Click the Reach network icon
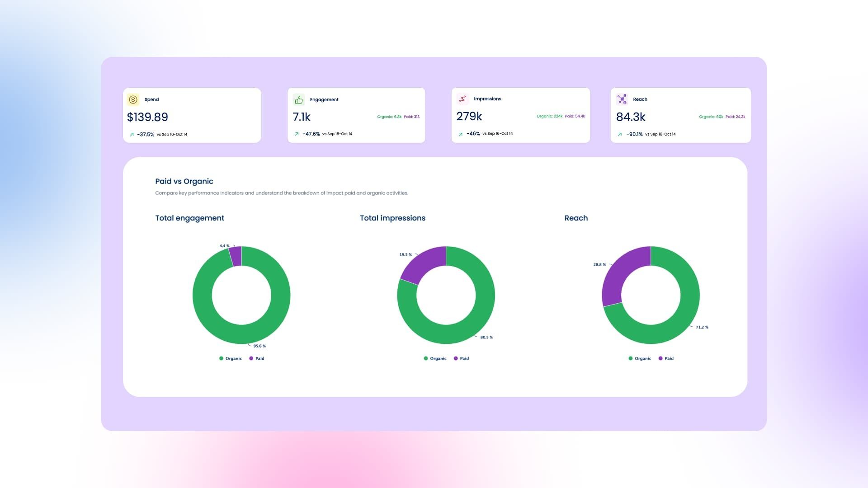 pyautogui.click(x=622, y=99)
